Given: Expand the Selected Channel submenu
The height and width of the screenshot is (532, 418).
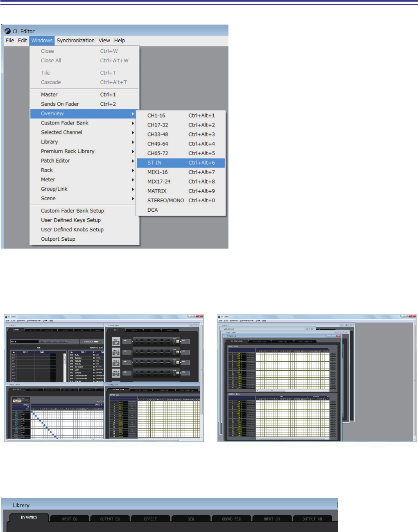Looking at the screenshot, I should pyautogui.click(x=84, y=132).
